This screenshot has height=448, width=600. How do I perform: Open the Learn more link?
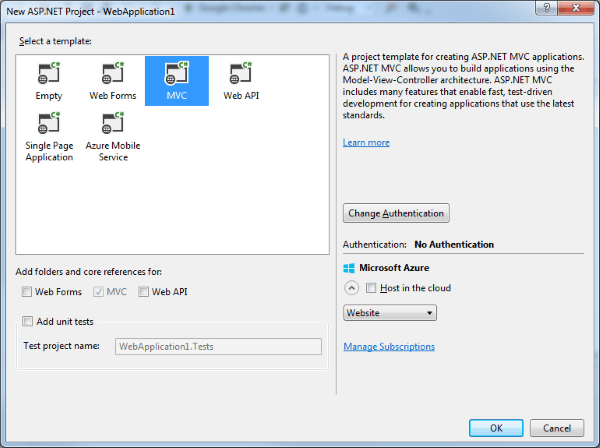click(x=366, y=143)
